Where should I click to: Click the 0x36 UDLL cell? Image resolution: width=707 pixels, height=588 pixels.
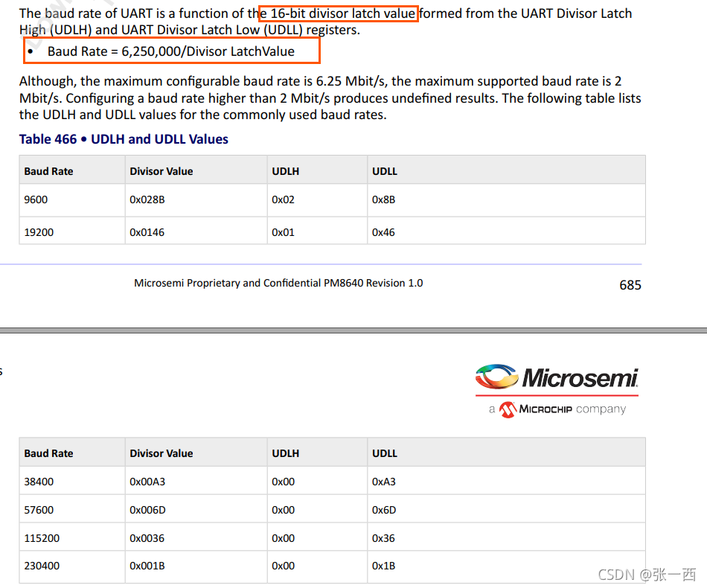pos(506,538)
